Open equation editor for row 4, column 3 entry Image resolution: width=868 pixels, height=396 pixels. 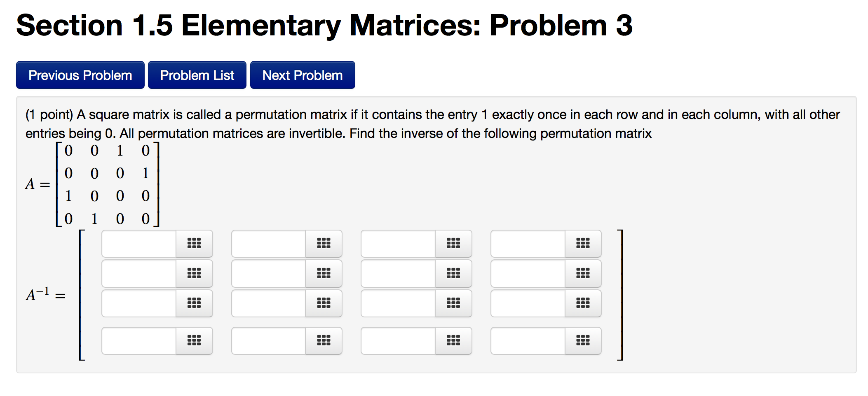pos(453,340)
